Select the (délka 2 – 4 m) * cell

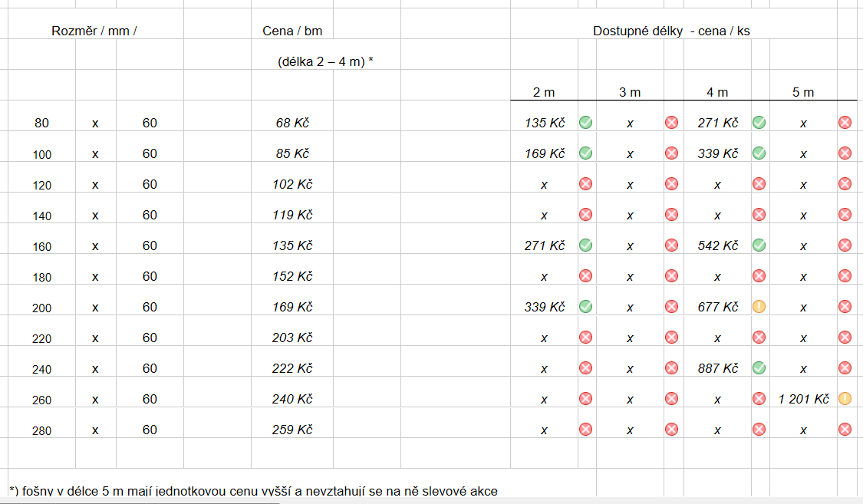click(x=325, y=61)
